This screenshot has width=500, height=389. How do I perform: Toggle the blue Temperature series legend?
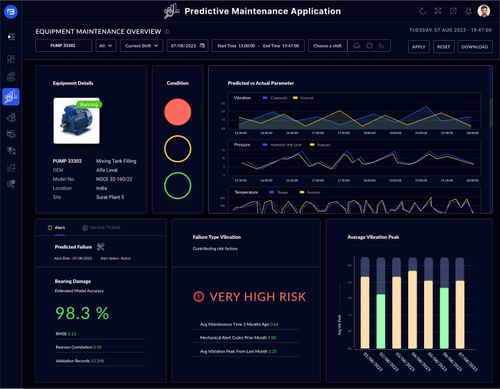pos(279,192)
